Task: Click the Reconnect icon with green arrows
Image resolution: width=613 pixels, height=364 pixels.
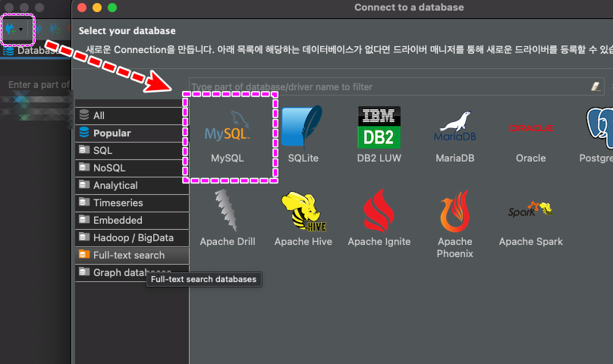Action: click(55, 29)
